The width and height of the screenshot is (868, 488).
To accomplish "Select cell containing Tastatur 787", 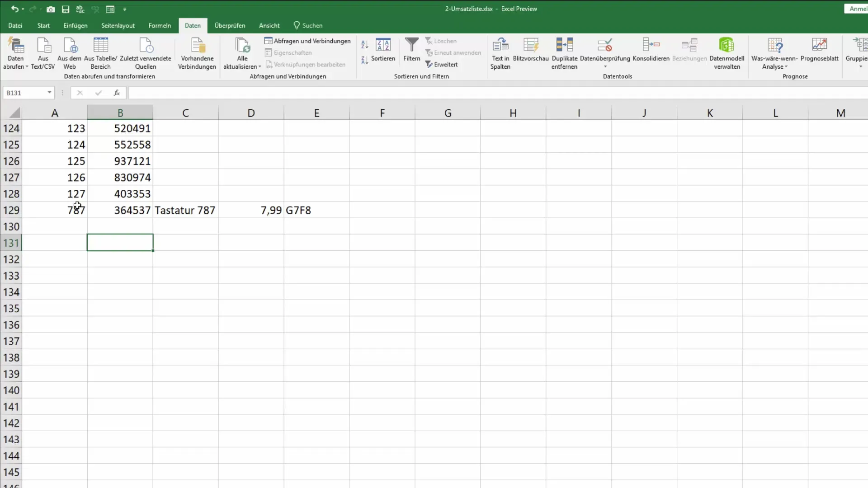I will pos(186,210).
